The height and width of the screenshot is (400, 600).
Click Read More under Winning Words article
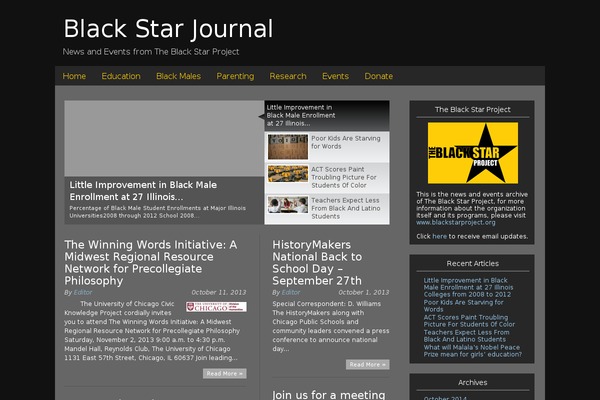[x=225, y=374]
